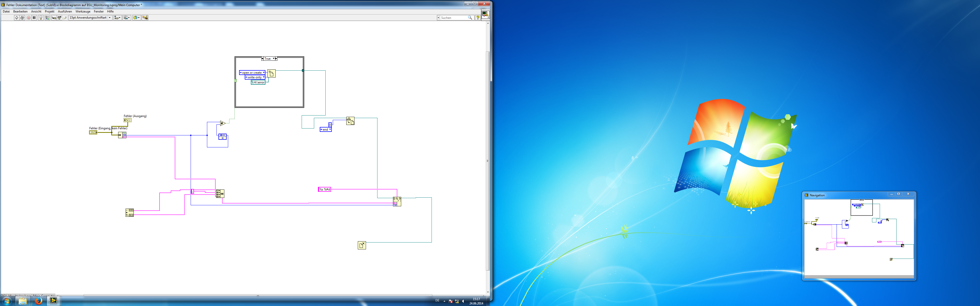
Task: Open the Werkzeuge menu
Action: coord(83,11)
